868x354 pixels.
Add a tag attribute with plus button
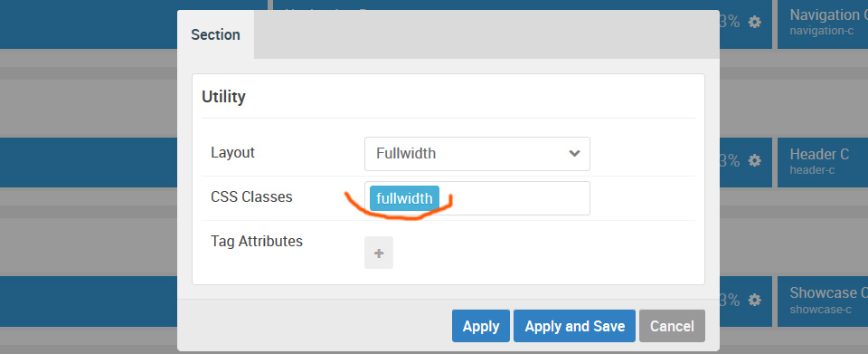[x=379, y=253]
